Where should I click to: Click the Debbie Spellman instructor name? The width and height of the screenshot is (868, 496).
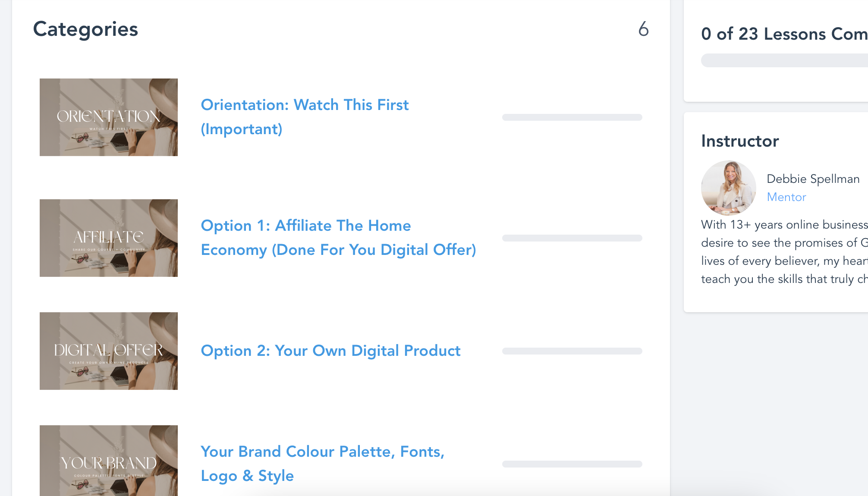[813, 179]
